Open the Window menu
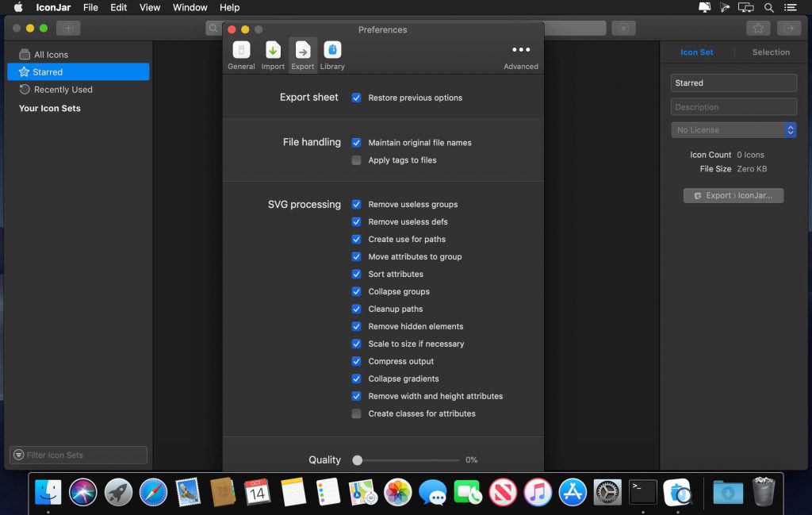 (x=190, y=7)
